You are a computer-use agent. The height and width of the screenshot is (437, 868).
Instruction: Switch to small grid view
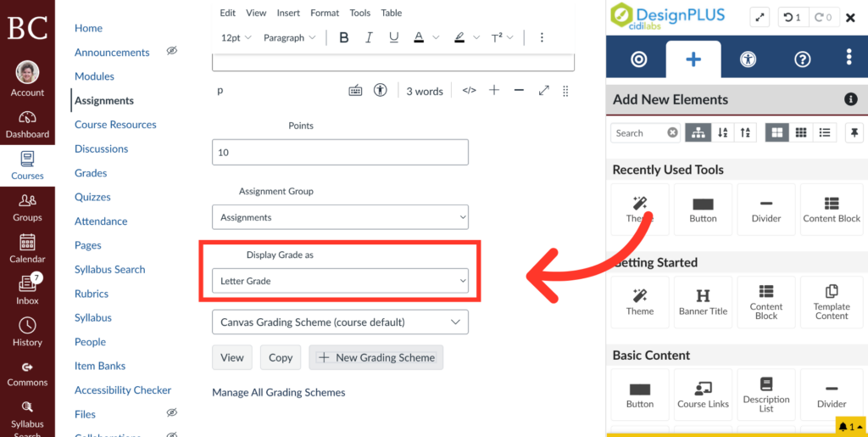tap(800, 133)
